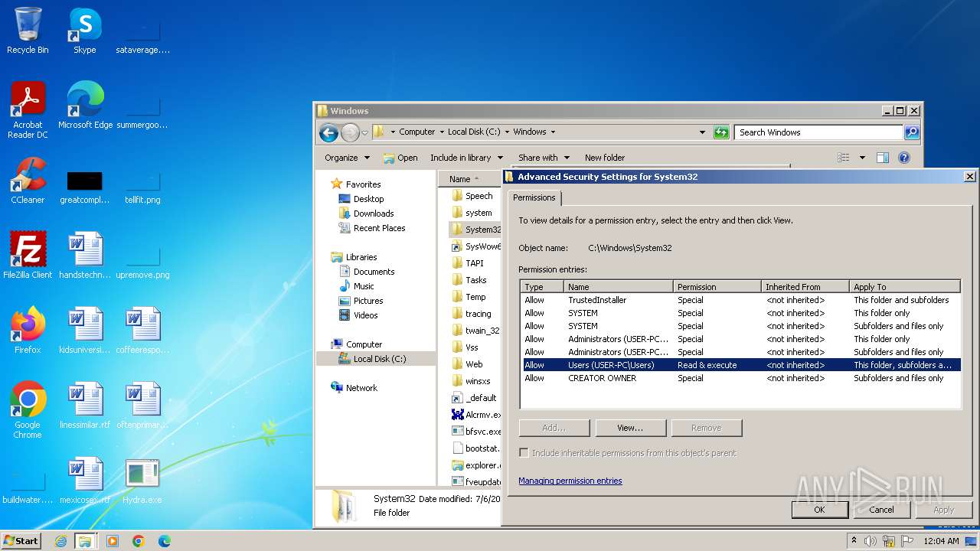This screenshot has width=980, height=551.
Task: Expand the views options dropdown arrow
Action: [x=862, y=158]
